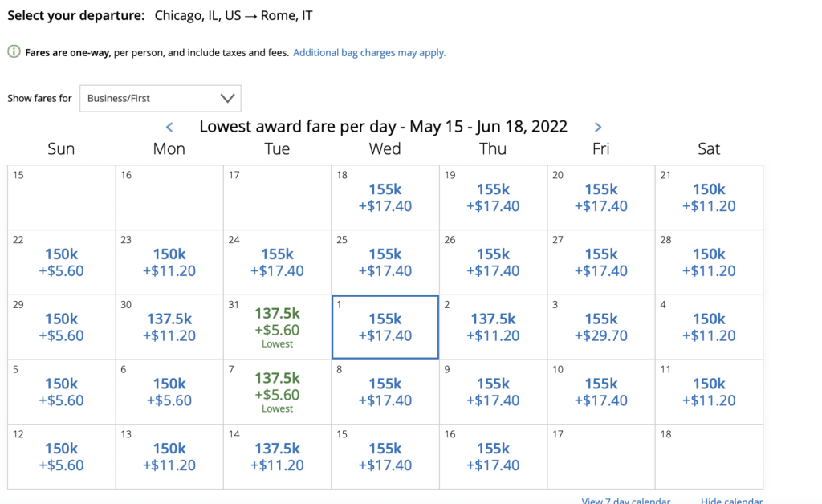Screen dimensions: 822x504
Task: Select the June 10 155k fare
Action: coord(600,392)
